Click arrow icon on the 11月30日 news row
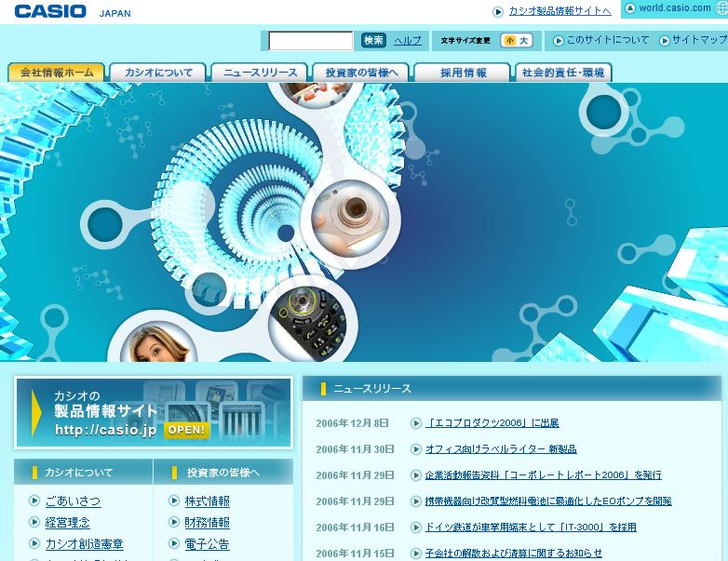The height and width of the screenshot is (561, 728). tap(416, 449)
